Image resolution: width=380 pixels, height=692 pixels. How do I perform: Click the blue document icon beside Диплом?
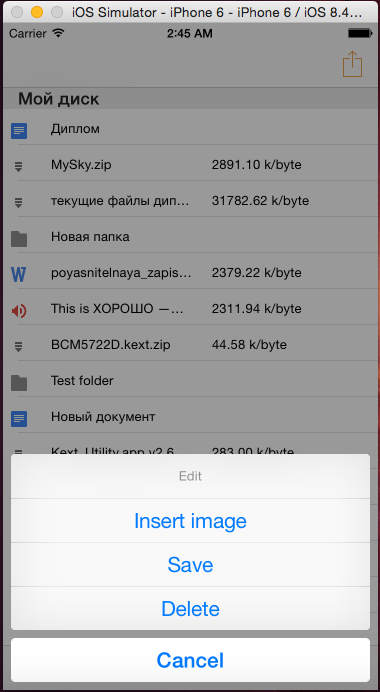[x=19, y=131]
